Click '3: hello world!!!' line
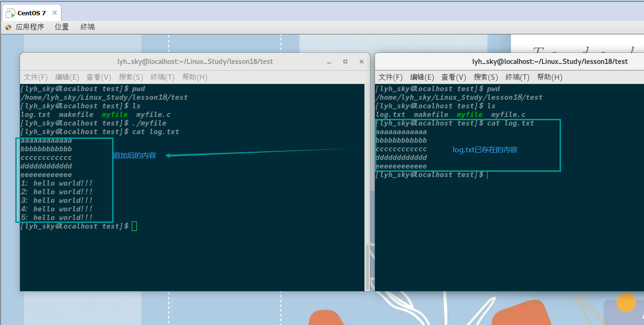 click(x=57, y=200)
